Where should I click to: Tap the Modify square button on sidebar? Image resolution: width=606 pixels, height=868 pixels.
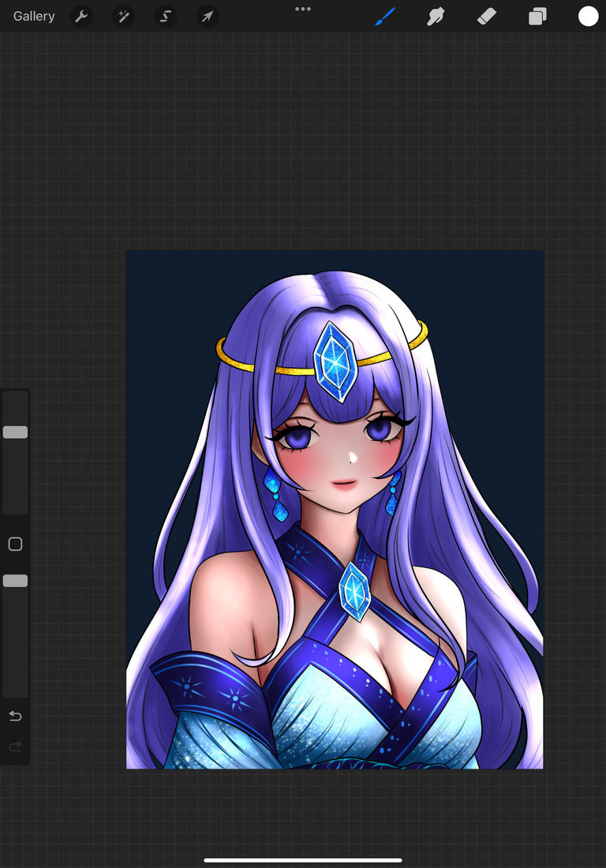16,544
